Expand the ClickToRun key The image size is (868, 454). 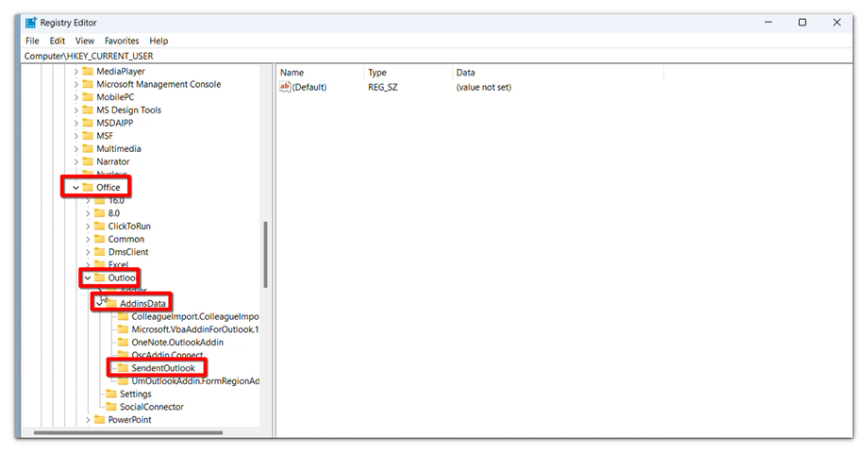pos(88,227)
